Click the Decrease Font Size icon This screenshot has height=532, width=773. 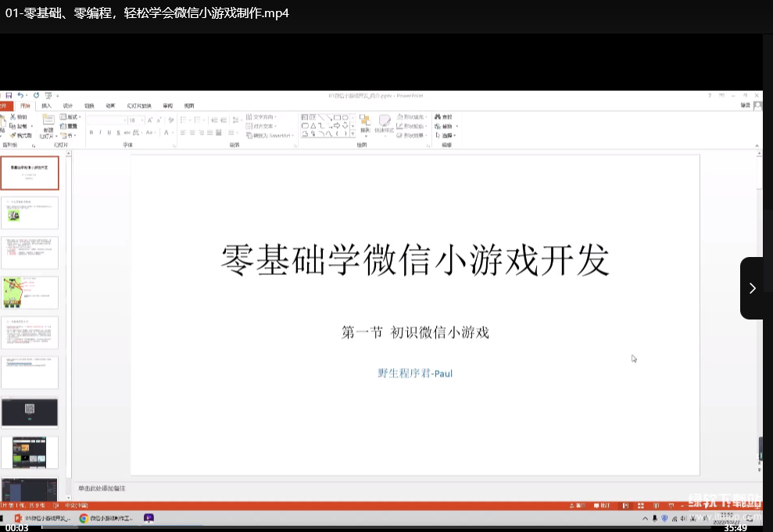159,120
